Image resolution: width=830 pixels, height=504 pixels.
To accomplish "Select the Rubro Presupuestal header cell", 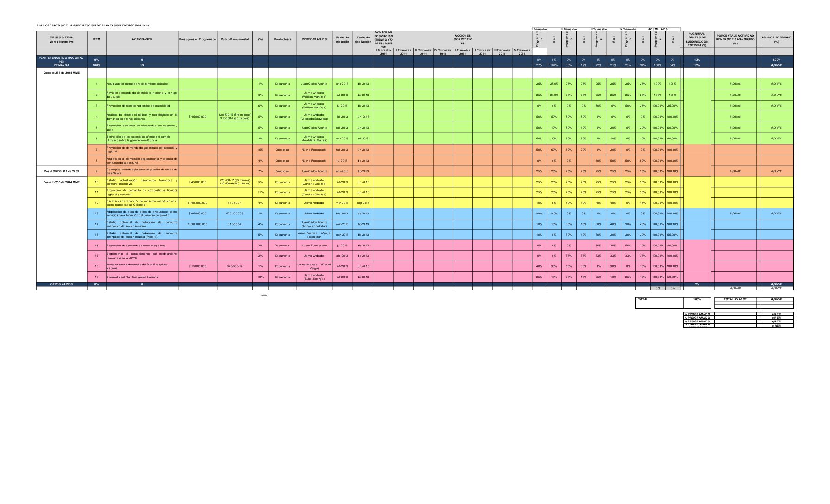I will click(x=235, y=39).
